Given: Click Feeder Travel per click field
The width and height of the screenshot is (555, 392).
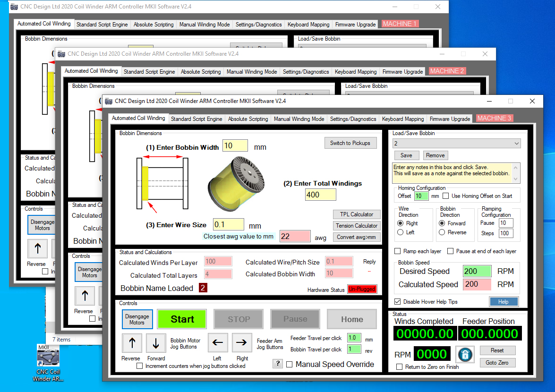Looking at the screenshot, I should [354, 338].
